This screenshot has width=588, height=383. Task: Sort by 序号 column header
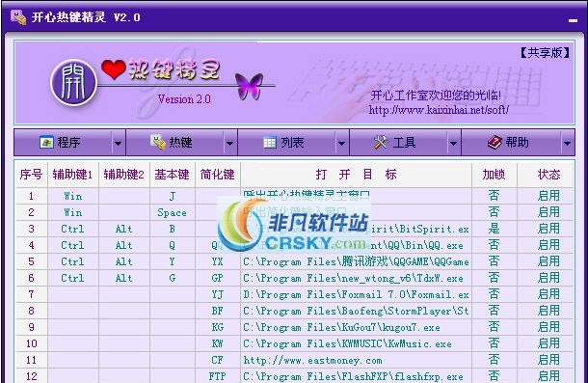click(x=31, y=175)
